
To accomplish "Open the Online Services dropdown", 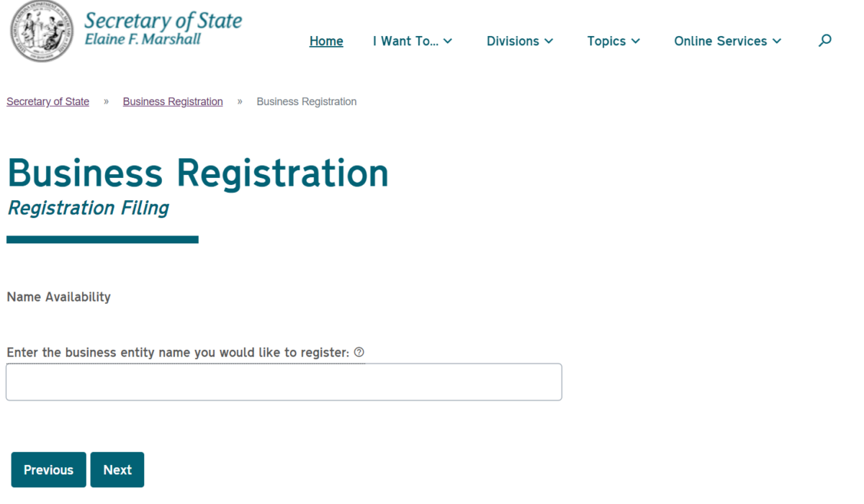I will [x=722, y=41].
